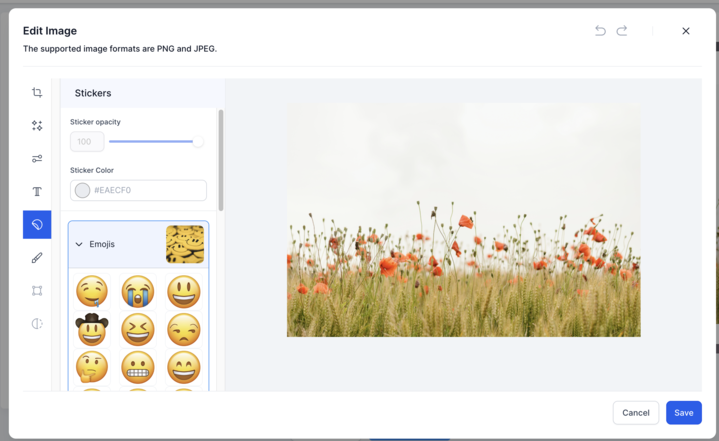
Task: Click the #EAECF0 sticker color field
Action: pos(138,190)
